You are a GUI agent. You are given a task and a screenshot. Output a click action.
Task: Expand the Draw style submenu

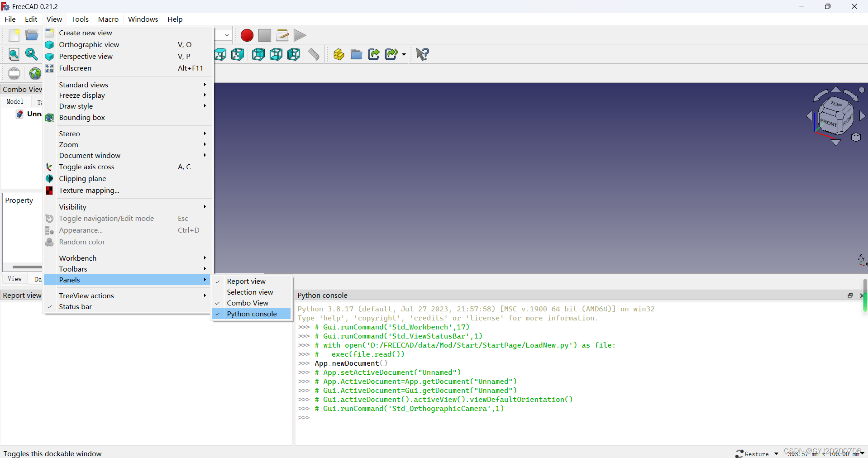(76, 106)
